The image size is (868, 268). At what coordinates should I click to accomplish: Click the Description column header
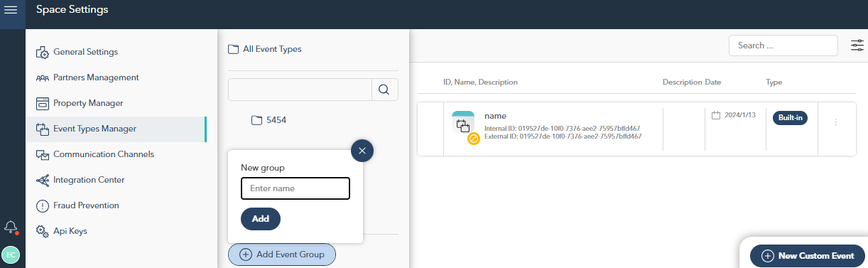click(683, 82)
